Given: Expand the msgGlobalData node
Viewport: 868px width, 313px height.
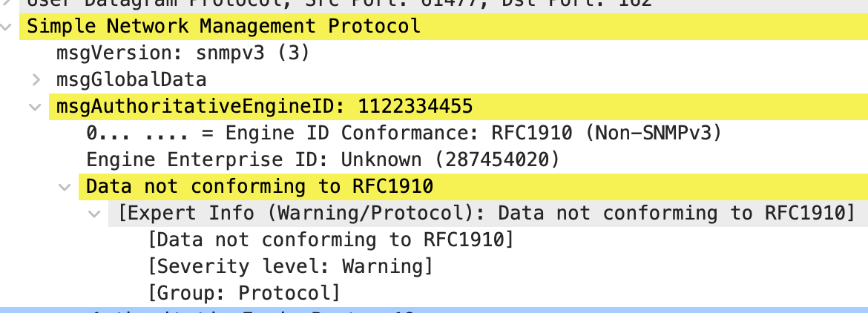Looking at the screenshot, I should pyautogui.click(x=36, y=79).
